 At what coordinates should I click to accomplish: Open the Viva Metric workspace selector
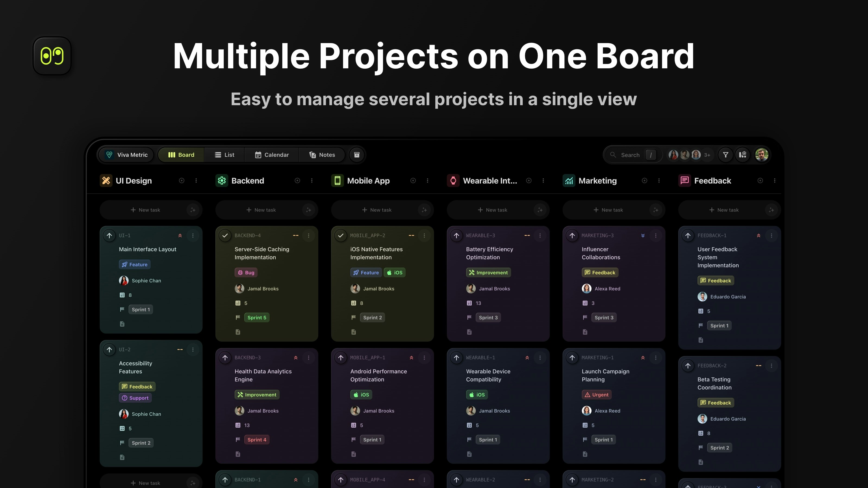pos(127,155)
